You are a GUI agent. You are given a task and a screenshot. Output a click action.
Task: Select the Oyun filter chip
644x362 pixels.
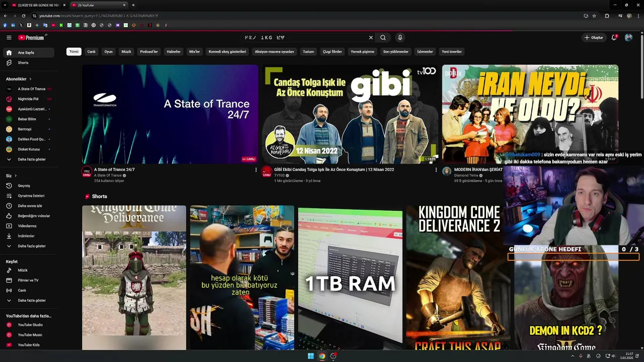click(108, 51)
